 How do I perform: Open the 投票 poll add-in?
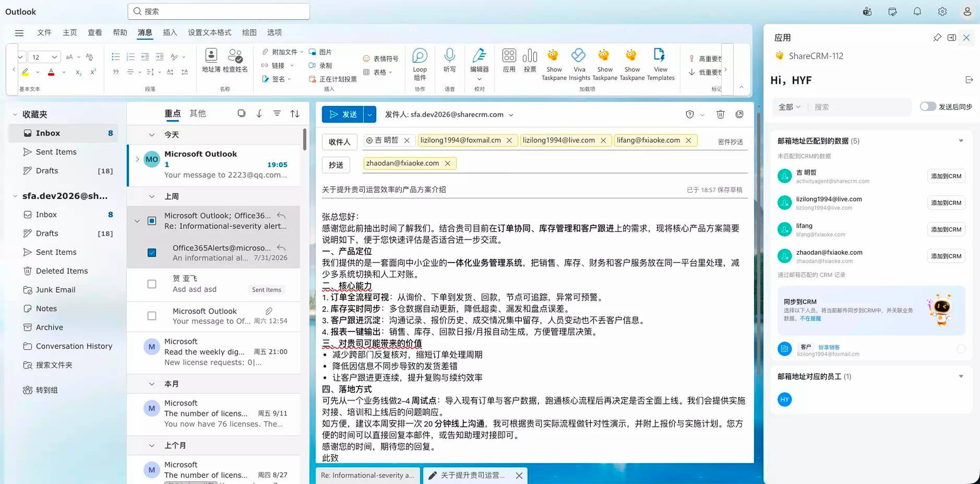pyautogui.click(x=530, y=60)
